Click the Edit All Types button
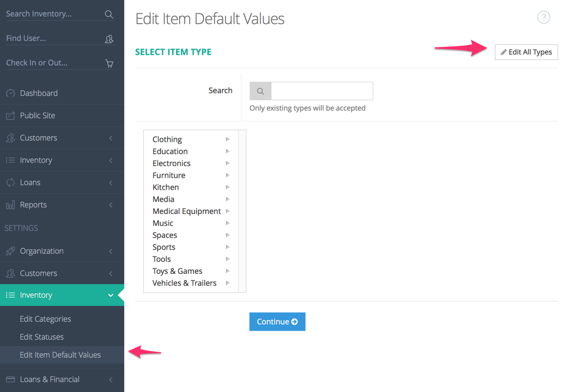The width and height of the screenshot is (562, 392). [x=526, y=52]
